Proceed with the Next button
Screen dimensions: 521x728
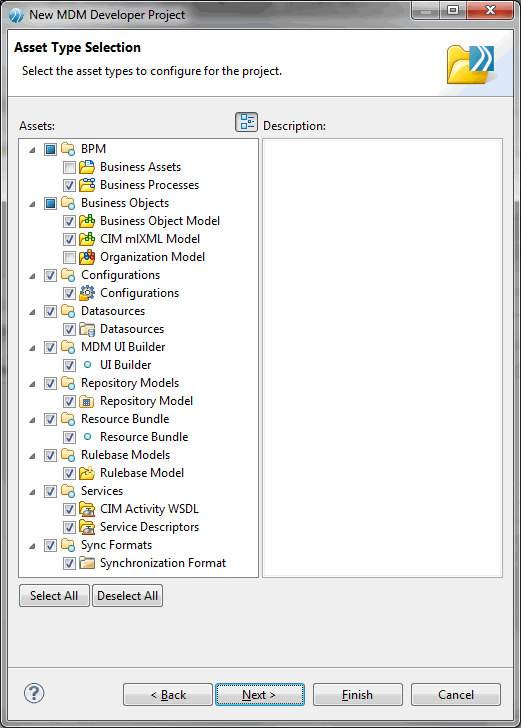tap(260, 695)
